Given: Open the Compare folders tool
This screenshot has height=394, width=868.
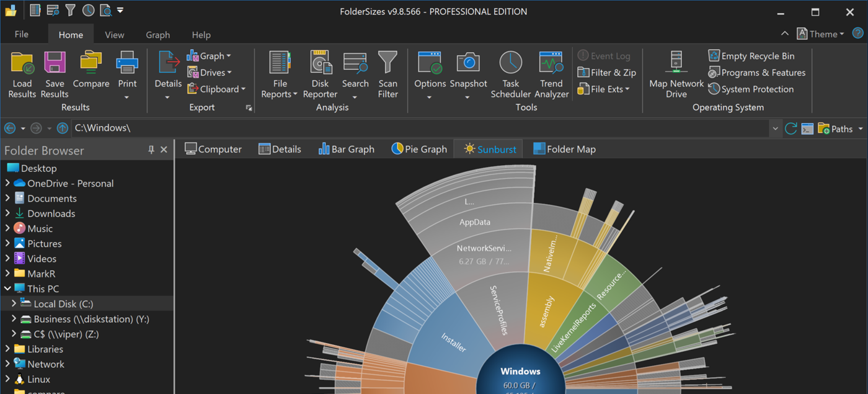Looking at the screenshot, I should click(91, 69).
